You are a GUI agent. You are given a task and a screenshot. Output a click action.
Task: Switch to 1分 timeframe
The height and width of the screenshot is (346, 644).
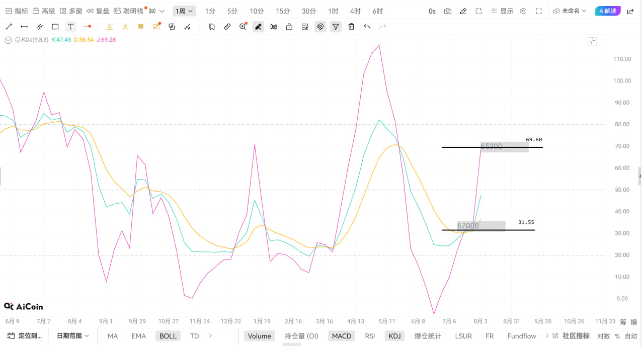click(x=210, y=11)
